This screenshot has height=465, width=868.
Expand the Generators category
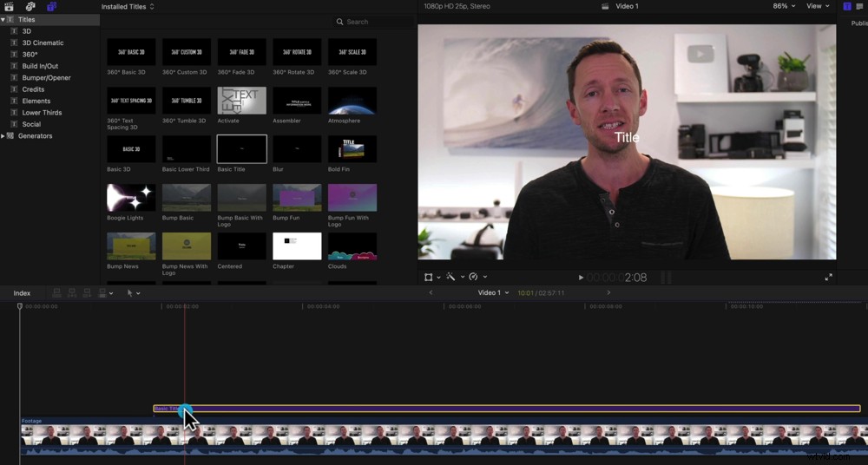pos(3,135)
